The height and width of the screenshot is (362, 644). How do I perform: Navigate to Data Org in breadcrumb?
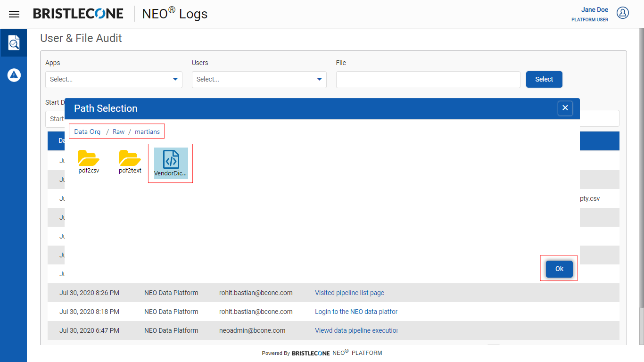[87, 132]
